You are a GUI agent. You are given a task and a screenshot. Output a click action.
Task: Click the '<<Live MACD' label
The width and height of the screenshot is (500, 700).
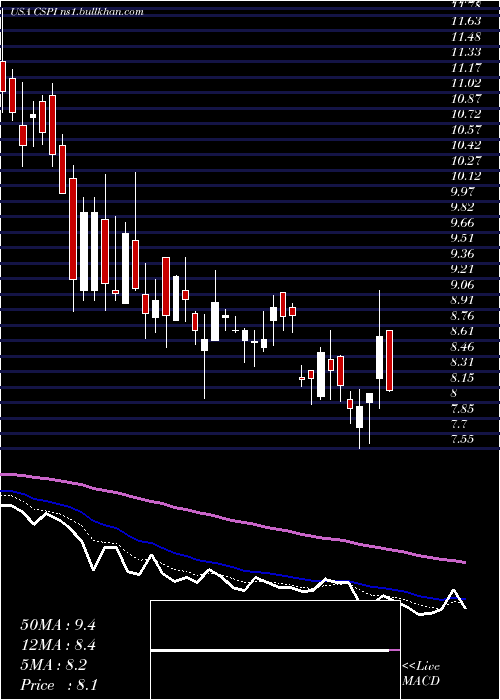[421, 674]
